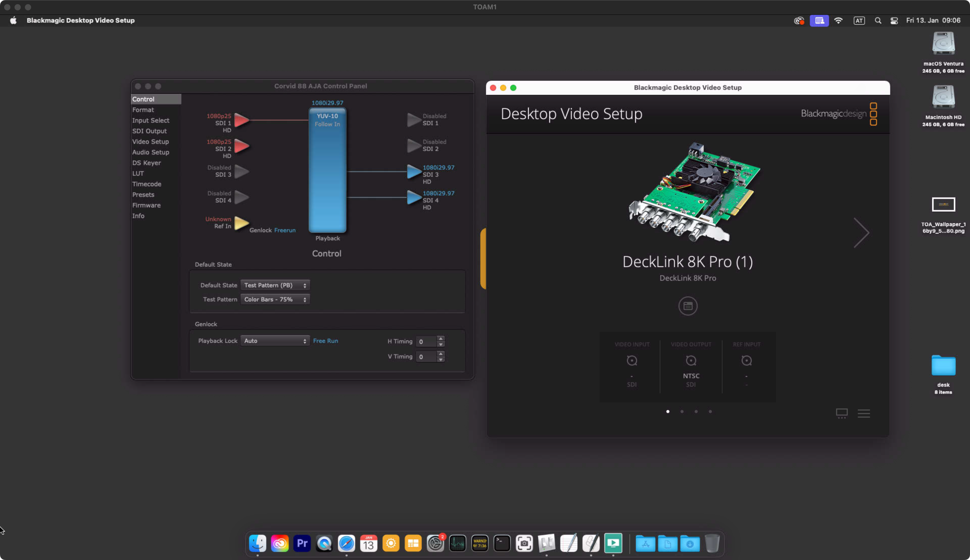Click the Video Input status icon
970x560 pixels.
coord(632,360)
